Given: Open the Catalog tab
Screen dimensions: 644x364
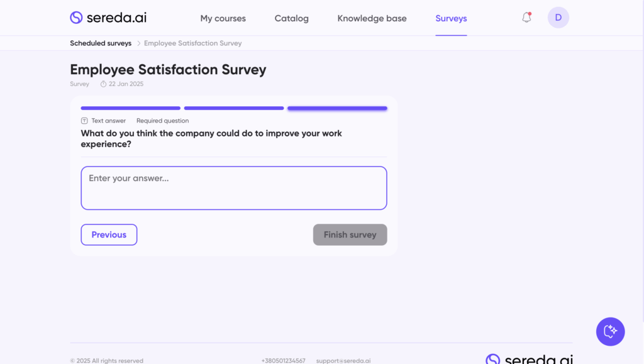Looking at the screenshot, I should point(292,18).
